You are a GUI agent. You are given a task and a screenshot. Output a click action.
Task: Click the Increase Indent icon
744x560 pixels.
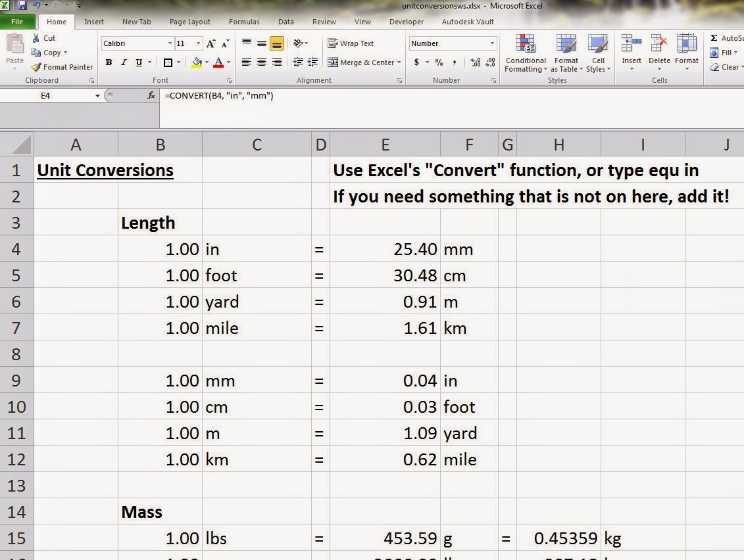(x=312, y=62)
